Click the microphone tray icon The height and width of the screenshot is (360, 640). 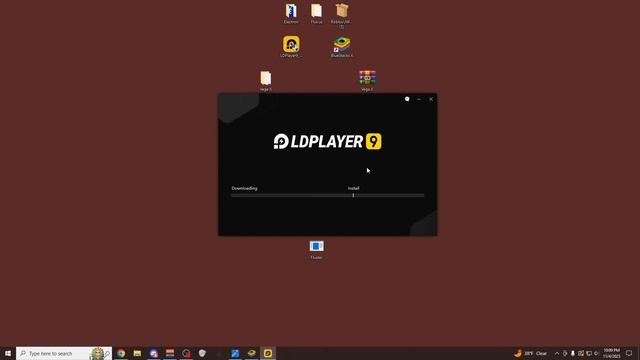coord(573,353)
